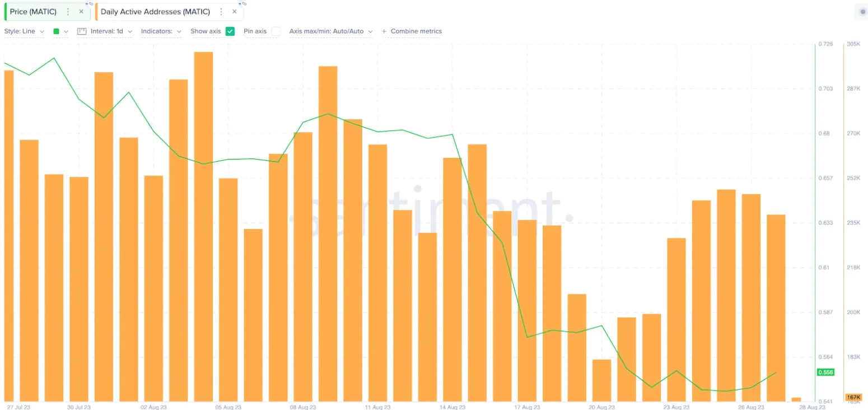This screenshot has height=410, width=868.
Task: Click the Combine metrics button
Action: coord(412,31)
